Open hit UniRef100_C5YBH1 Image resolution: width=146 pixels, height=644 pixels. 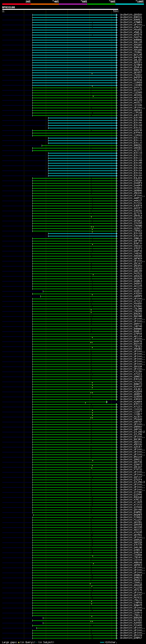tap(131, 53)
